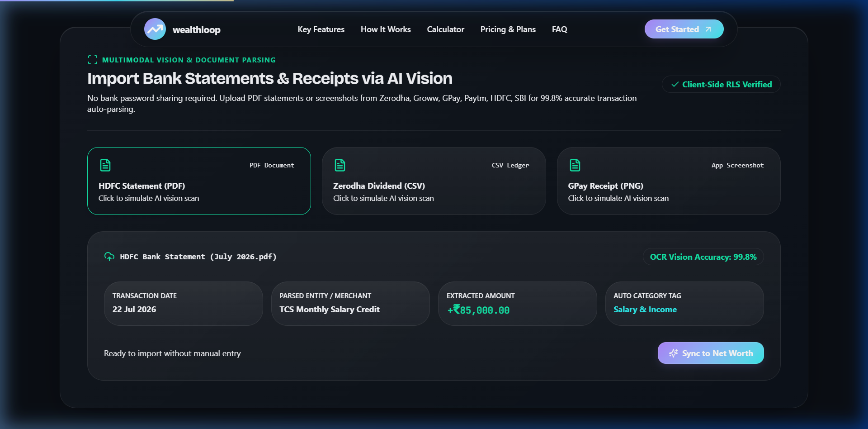Click the Salary & Income category tag

point(645,310)
